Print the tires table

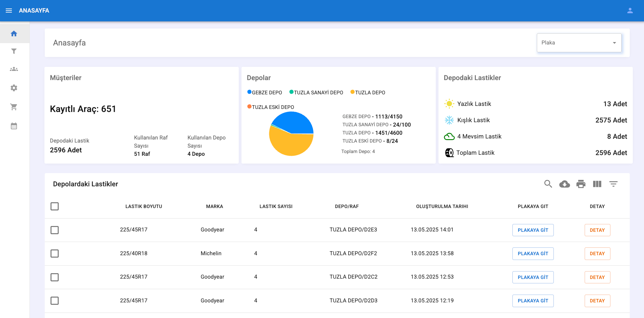point(581,184)
